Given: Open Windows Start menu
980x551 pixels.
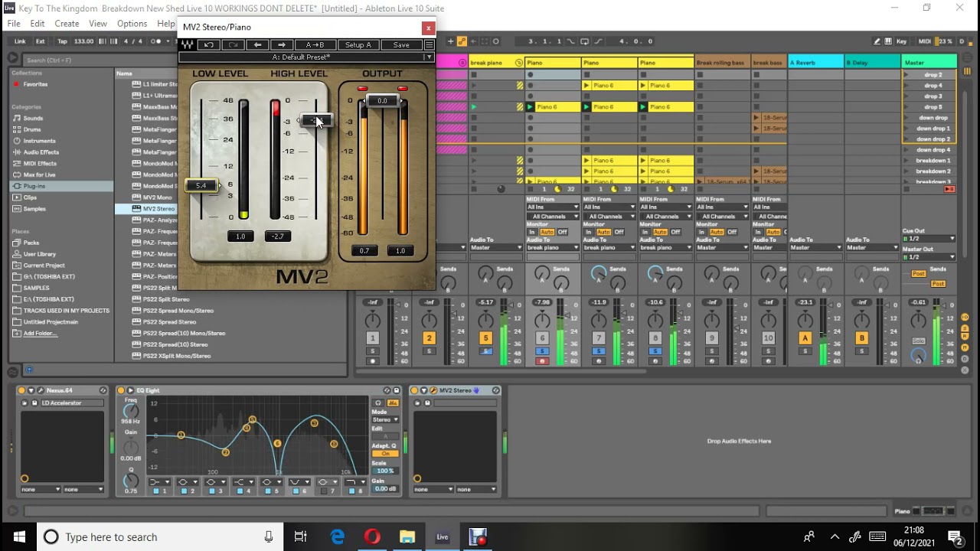Looking at the screenshot, I should point(19,536).
